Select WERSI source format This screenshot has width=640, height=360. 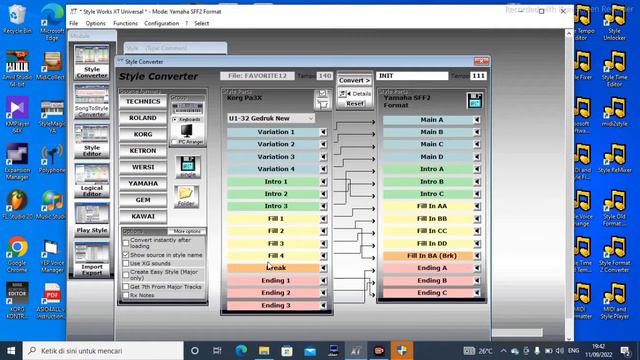[x=143, y=167]
